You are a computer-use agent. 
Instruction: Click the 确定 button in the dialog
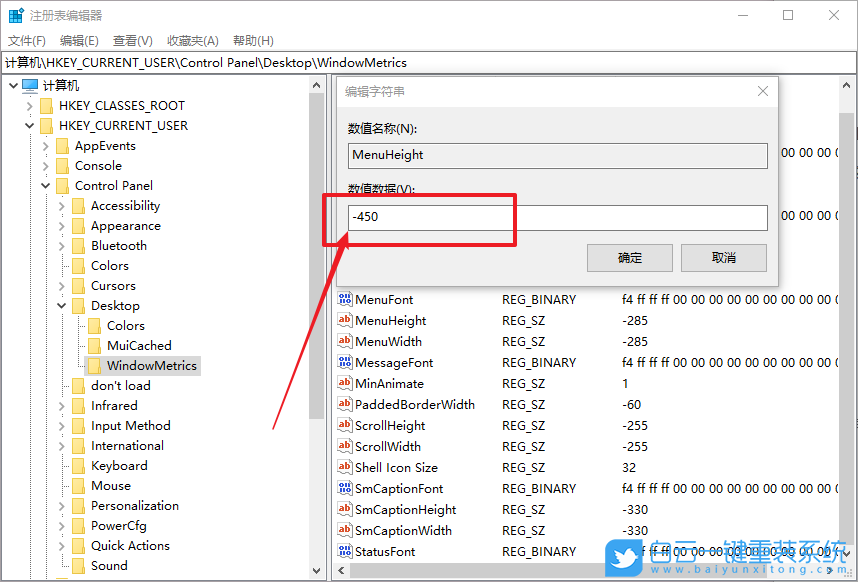click(x=629, y=257)
